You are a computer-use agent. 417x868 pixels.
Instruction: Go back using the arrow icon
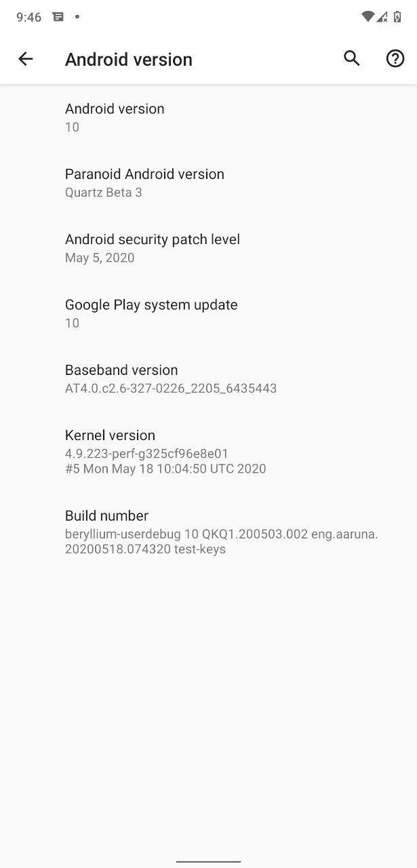(26, 59)
